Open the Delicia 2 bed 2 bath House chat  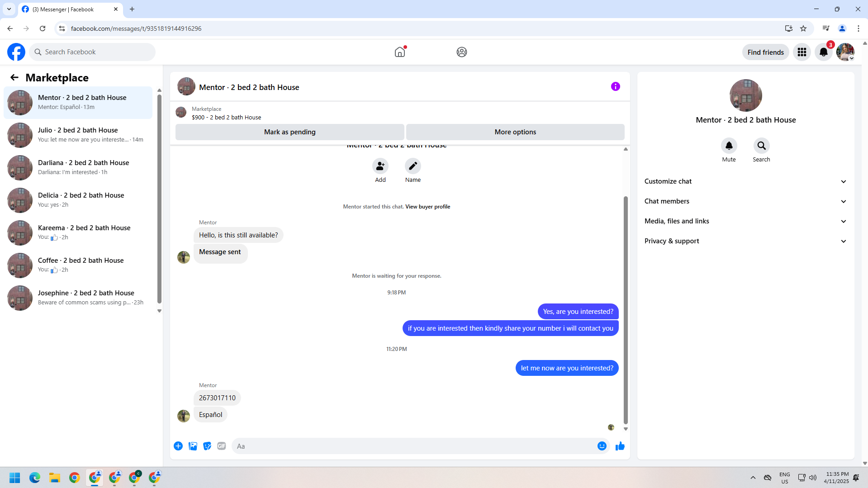tap(78, 200)
